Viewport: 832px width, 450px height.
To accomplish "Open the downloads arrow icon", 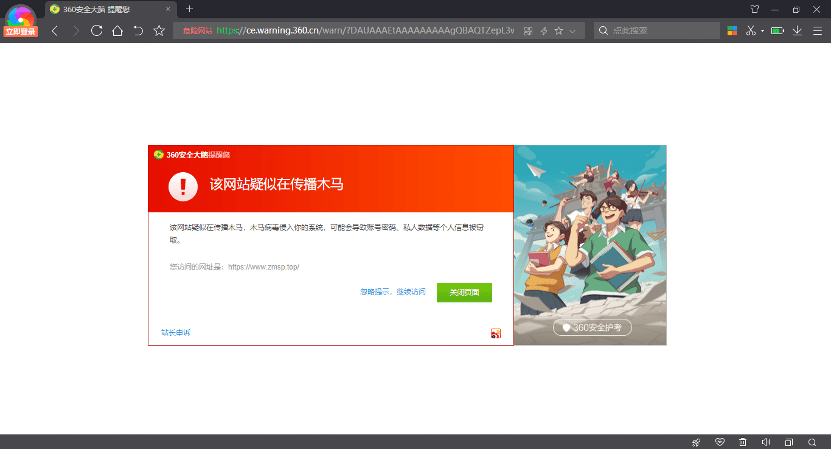I will click(797, 31).
